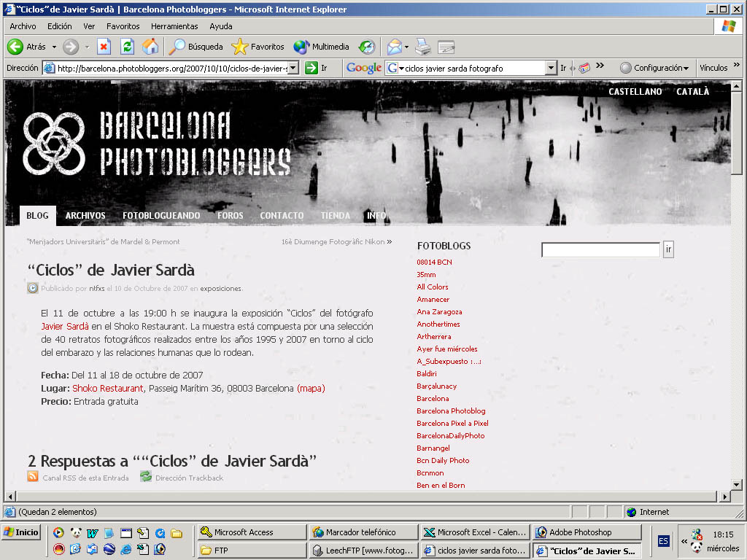Open the mail envelope toolbar icon
The image size is (747, 560).
[x=394, y=47]
